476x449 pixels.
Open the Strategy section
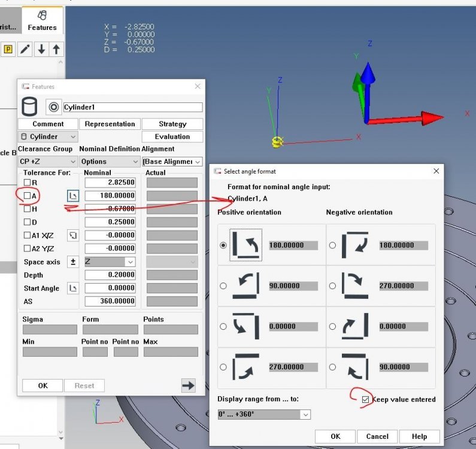click(172, 124)
